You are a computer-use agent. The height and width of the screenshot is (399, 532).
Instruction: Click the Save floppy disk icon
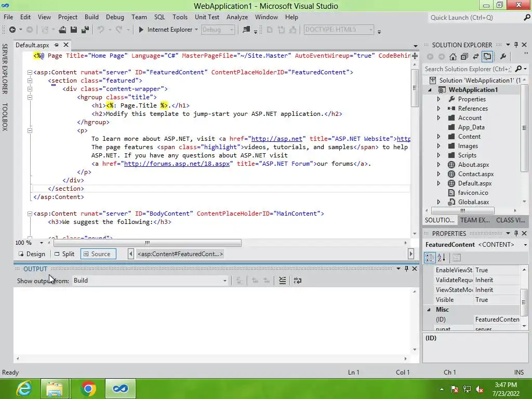(74, 30)
